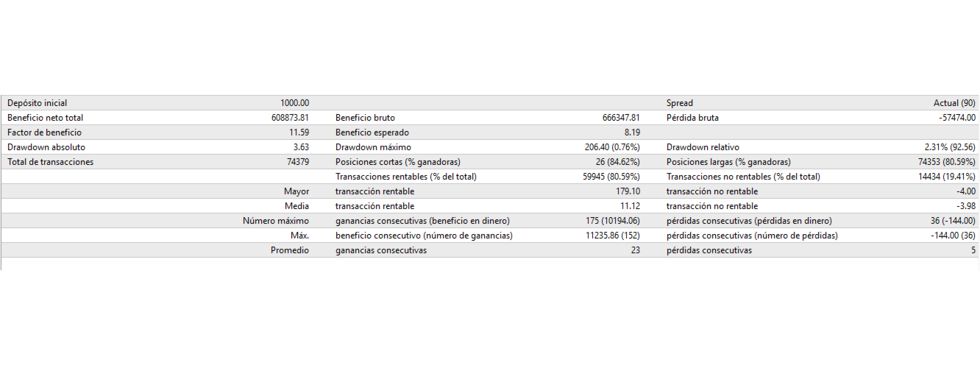Select the 1000.00 initial deposit value

pyautogui.click(x=294, y=103)
